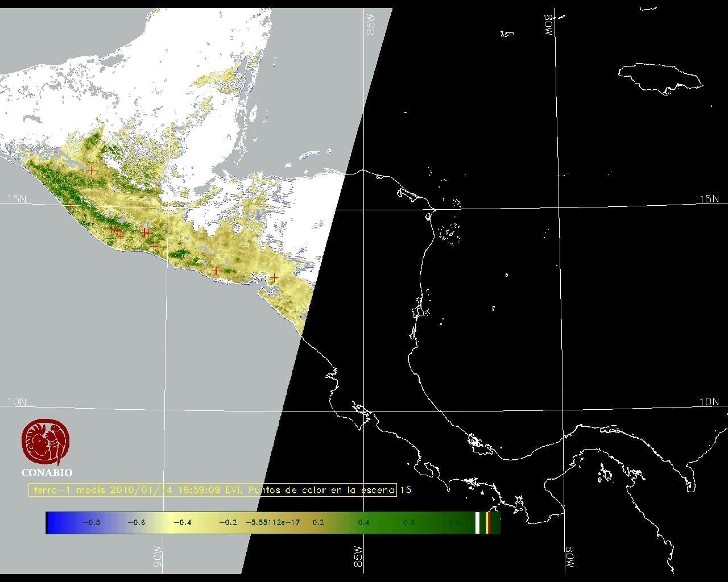Screen dimensions: 728x582
Task: Click the 15N latitude label on the left
Action: click(16, 199)
